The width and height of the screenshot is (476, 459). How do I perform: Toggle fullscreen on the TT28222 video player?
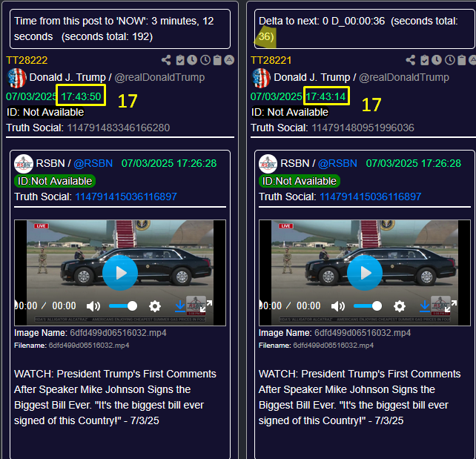[206, 306]
